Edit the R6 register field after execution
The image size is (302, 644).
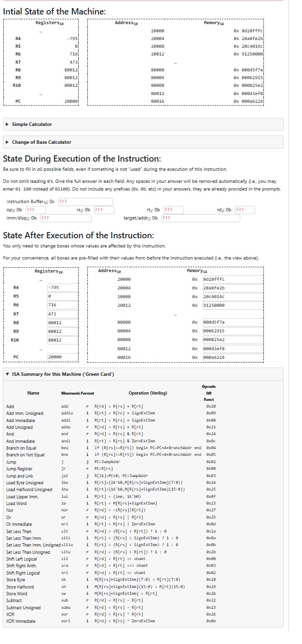click(x=62, y=305)
